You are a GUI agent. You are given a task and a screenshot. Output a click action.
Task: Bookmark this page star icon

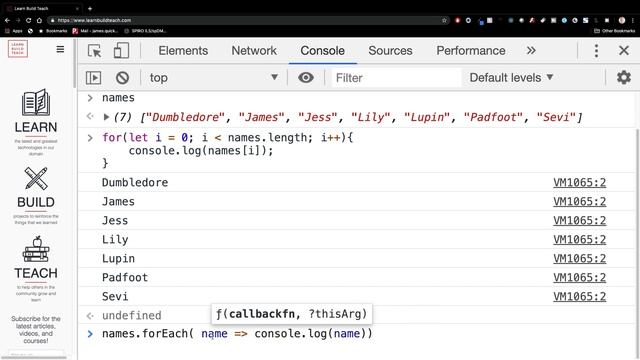click(444, 20)
